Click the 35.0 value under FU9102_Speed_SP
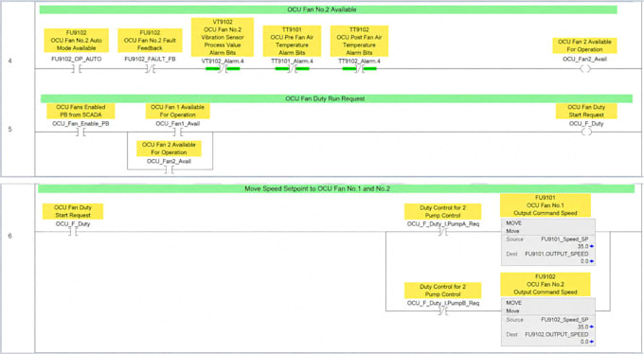 click(x=582, y=327)
